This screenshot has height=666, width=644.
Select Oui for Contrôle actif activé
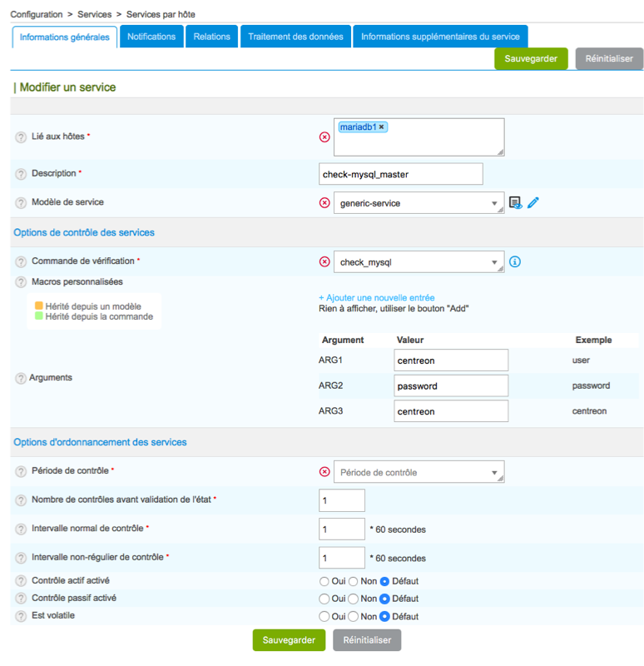point(324,580)
